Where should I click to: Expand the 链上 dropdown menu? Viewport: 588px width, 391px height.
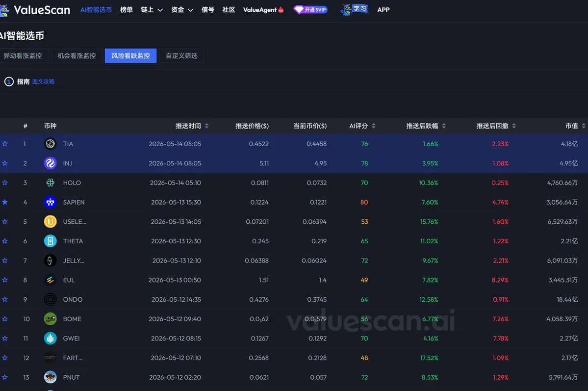pyautogui.click(x=152, y=10)
